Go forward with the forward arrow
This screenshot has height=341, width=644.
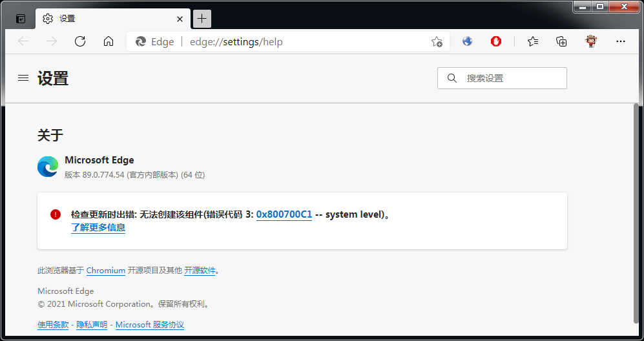tap(52, 41)
